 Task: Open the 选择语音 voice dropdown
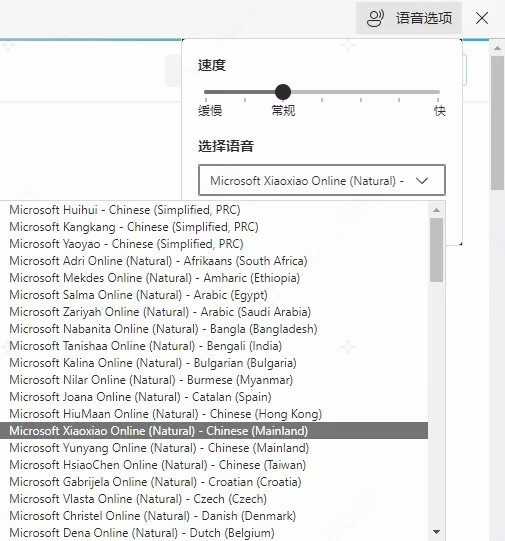[x=322, y=180]
